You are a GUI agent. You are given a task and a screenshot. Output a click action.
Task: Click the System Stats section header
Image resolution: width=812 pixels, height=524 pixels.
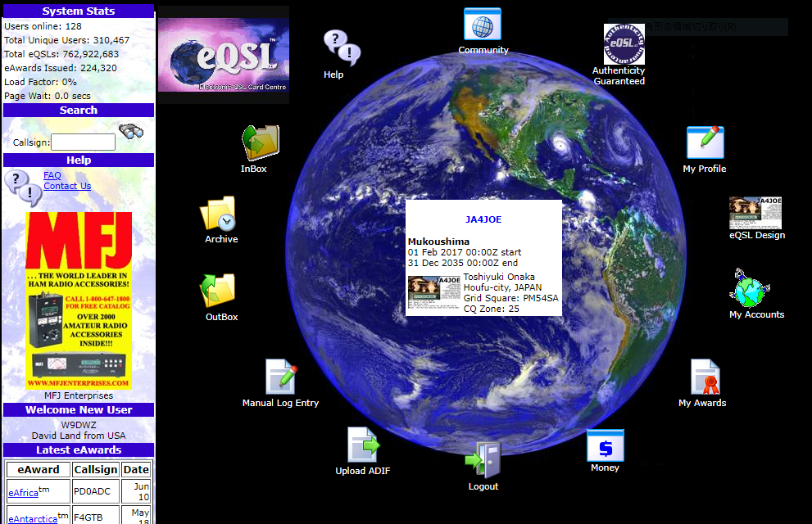[x=79, y=11]
